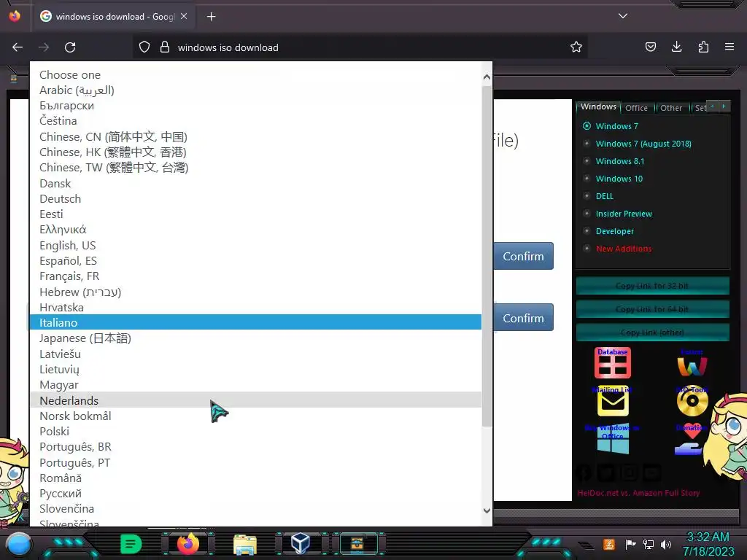747x560 pixels.
Task: Click Copy Link for 64-bit
Action: (652, 309)
